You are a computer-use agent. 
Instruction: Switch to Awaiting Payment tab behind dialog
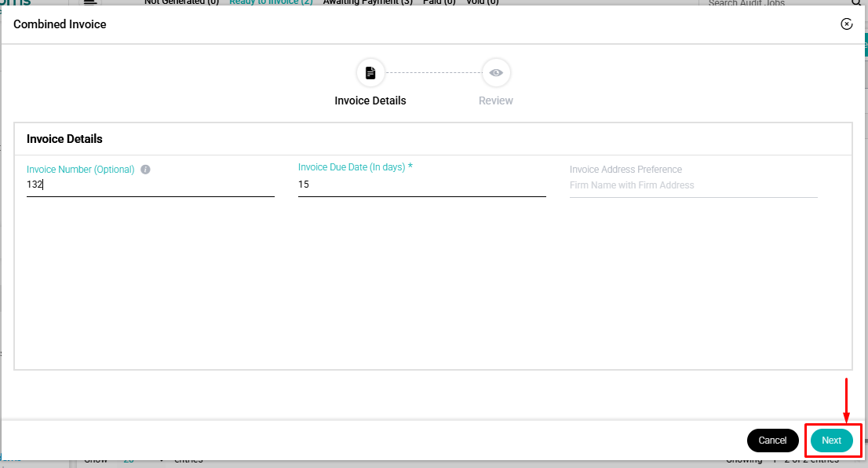(x=367, y=2)
